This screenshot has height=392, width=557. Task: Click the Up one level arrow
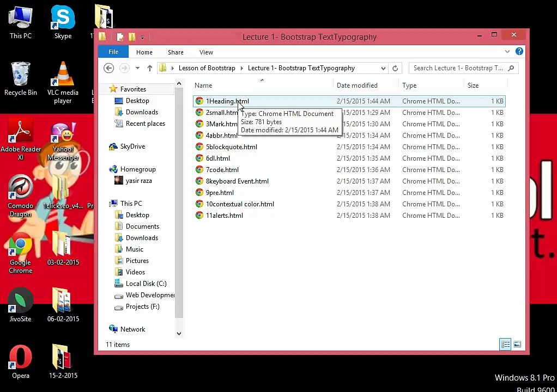pyautogui.click(x=149, y=68)
